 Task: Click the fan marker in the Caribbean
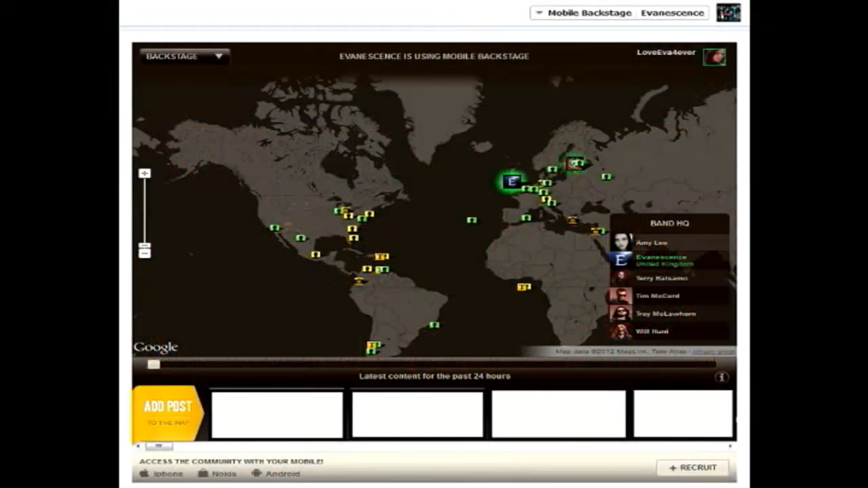click(x=382, y=257)
